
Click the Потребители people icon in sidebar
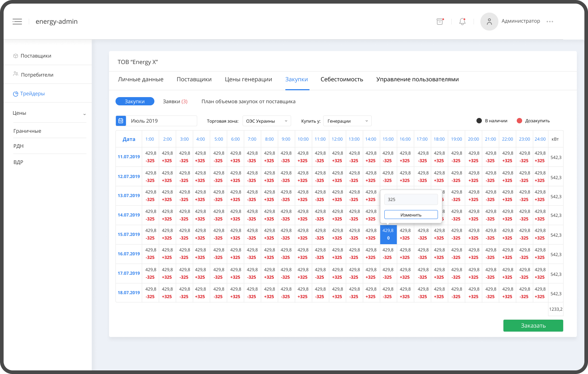15,74
